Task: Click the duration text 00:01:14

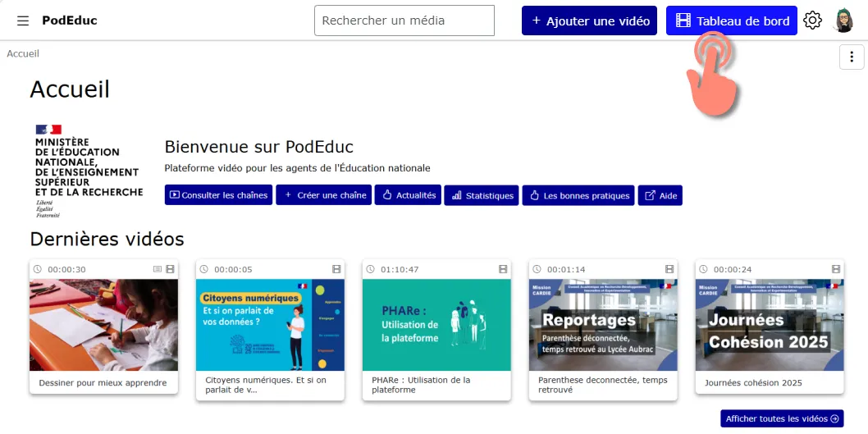Action: pyautogui.click(x=566, y=270)
